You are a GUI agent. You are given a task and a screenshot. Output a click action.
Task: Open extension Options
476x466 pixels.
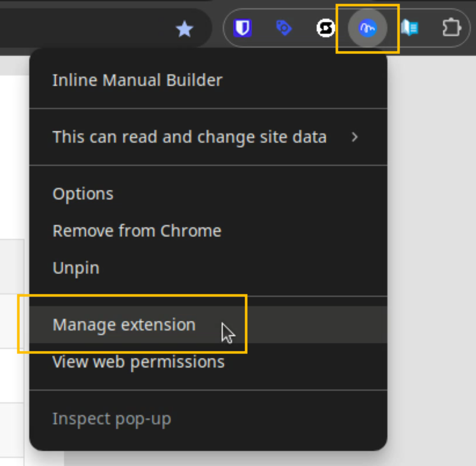point(83,194)
